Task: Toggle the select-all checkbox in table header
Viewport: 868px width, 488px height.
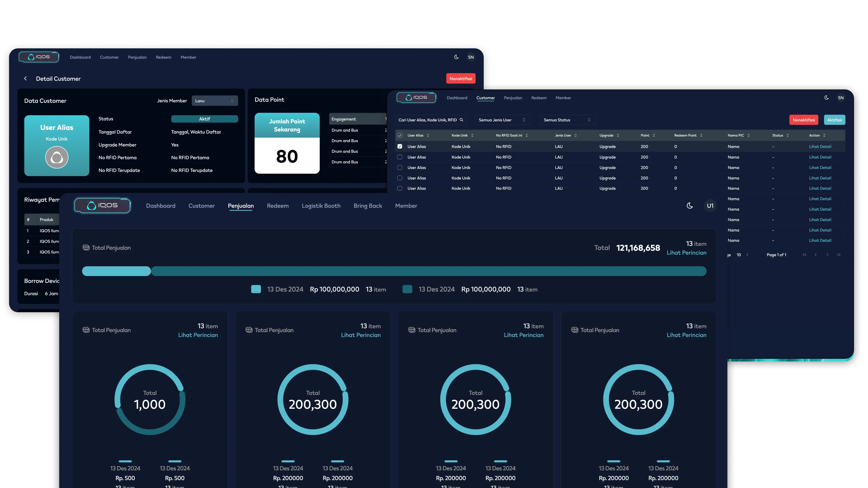Action: pyautogui.click(x=400, y=135)
